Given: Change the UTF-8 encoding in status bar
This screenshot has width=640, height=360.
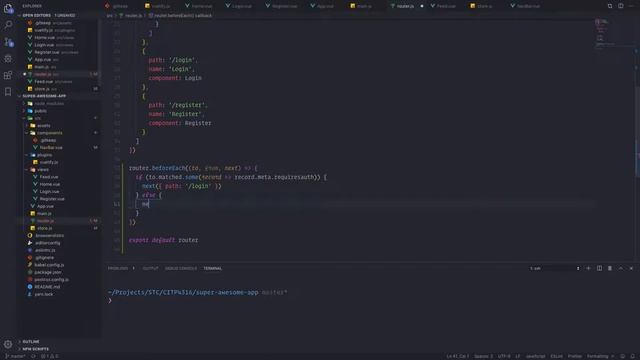Looking at the screenshot, I should click(504, 356).
